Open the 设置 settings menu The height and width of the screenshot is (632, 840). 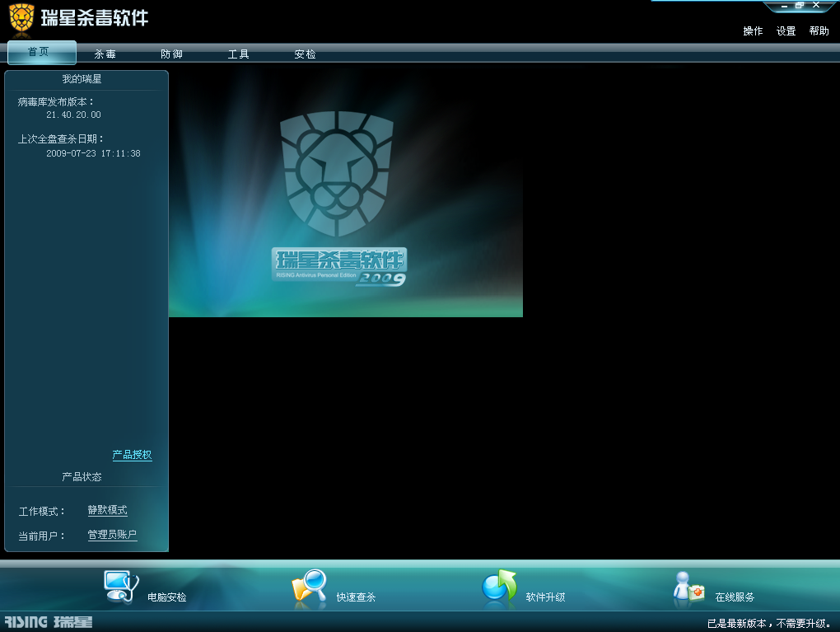pos(786,31)
